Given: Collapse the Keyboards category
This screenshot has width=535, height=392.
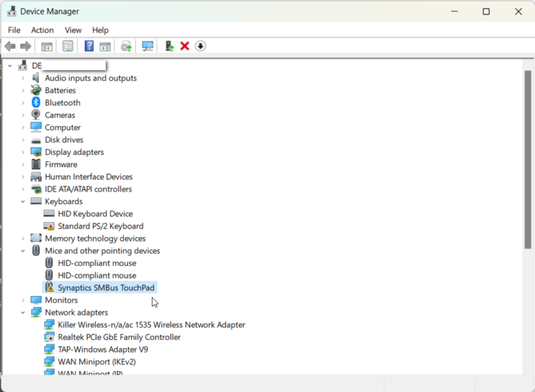Looking at the screenshot, I should [23, 201].
